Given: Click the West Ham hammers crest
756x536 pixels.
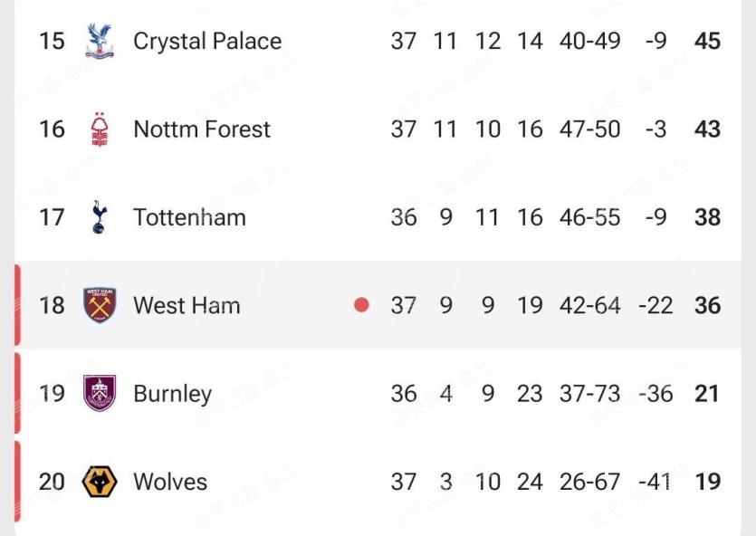Looking at the screenshot, I should click(100, 305).
